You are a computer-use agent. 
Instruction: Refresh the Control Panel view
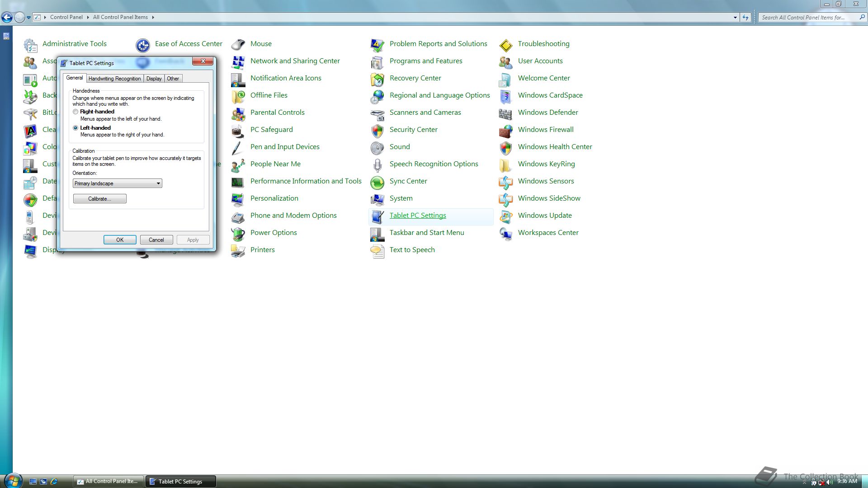[x=745, y=17]
